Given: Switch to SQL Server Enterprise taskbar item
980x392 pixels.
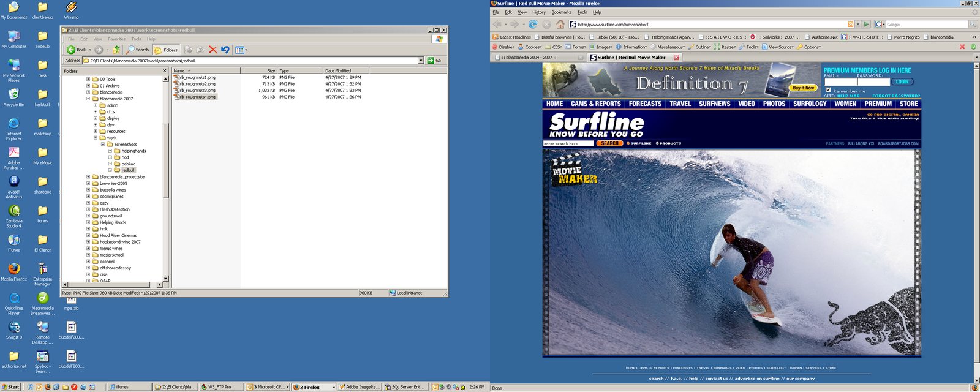Looking at the screenshot, I should [x=405, y=387].
